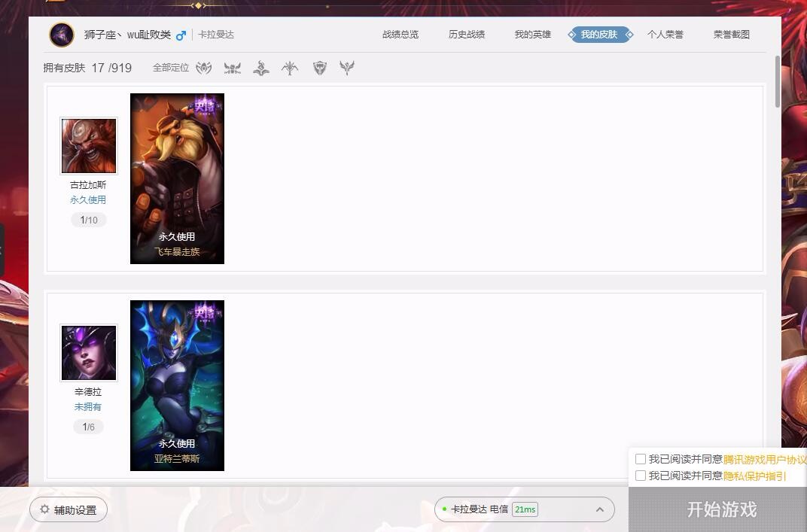Open the 飞车暴走族 skin card
807x532 pixels.
coord(177,178)
